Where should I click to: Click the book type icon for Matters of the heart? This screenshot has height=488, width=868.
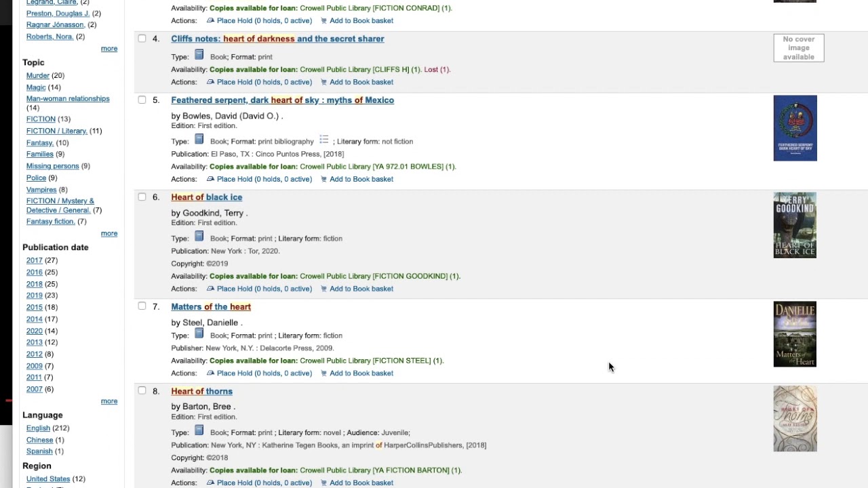click(199, 333)
